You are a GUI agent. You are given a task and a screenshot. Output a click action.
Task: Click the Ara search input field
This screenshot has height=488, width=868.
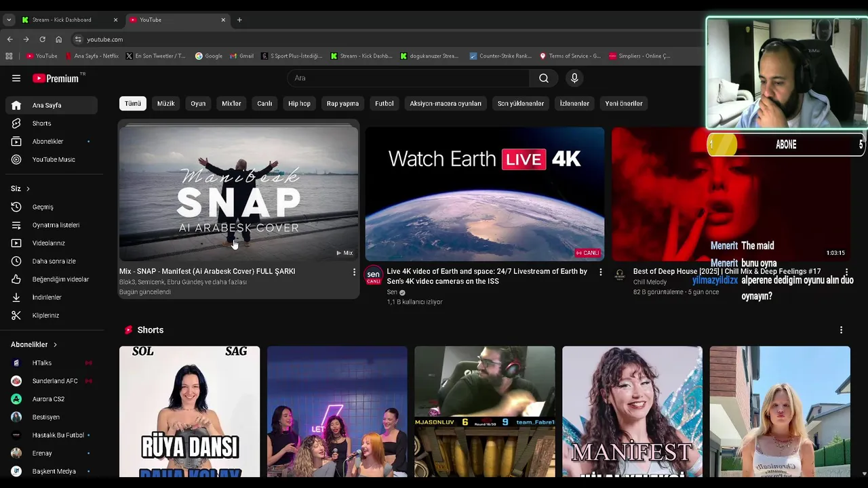(x=408, y=78)
